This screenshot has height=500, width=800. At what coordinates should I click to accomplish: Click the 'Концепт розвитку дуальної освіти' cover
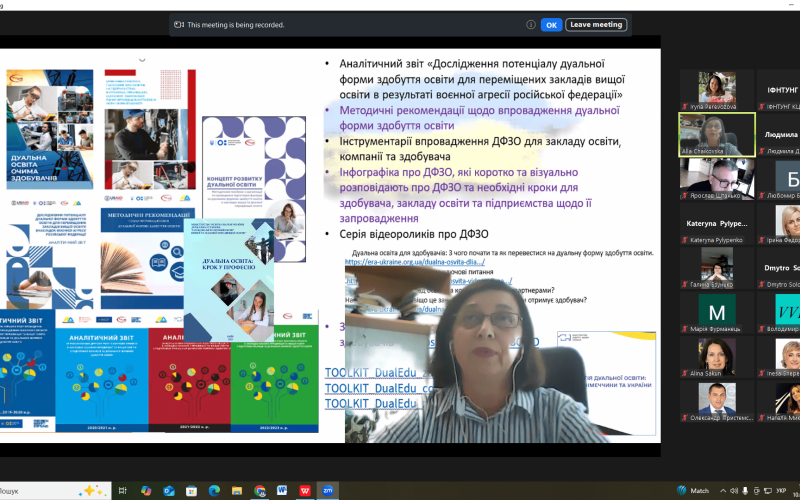pos(254,189)
